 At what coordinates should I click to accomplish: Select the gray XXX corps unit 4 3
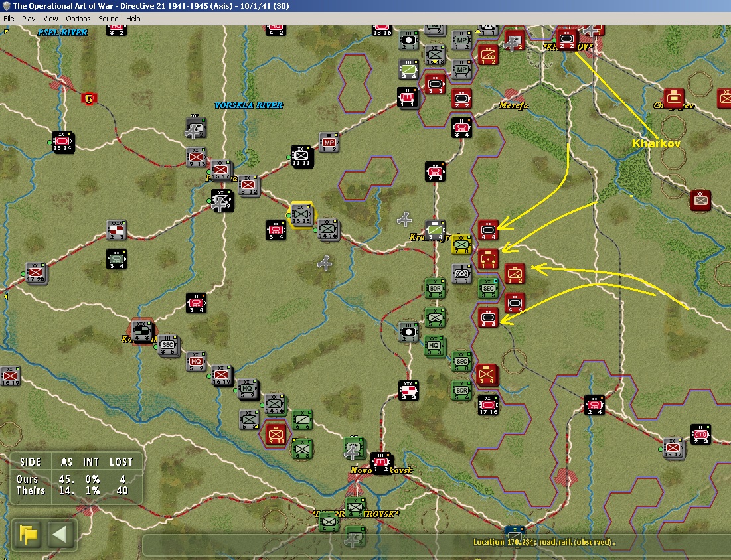click(141, 331)
